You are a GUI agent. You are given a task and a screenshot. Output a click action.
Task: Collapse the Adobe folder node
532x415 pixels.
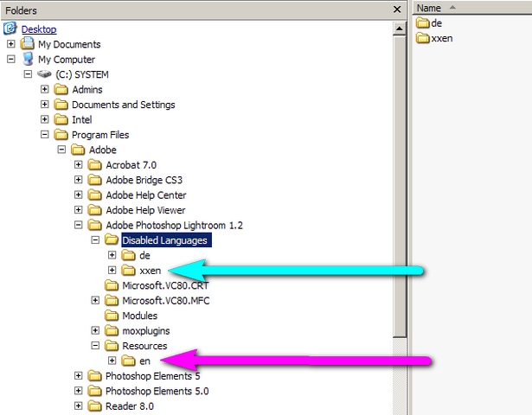point(61,150)
